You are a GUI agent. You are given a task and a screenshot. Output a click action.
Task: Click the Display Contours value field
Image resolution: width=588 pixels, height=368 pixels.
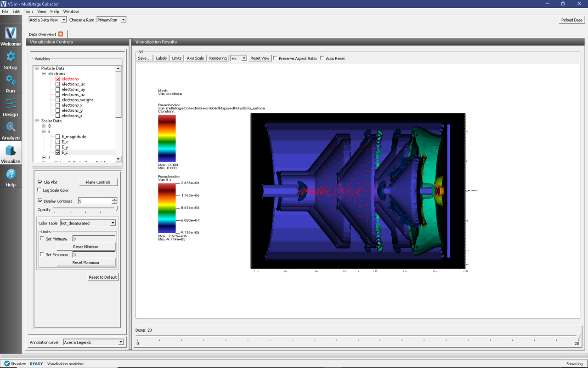tap(94, 201)
